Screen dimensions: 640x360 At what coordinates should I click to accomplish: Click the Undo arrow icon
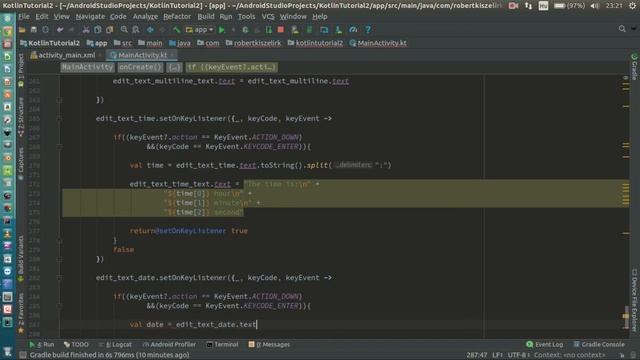click(60, 30)
